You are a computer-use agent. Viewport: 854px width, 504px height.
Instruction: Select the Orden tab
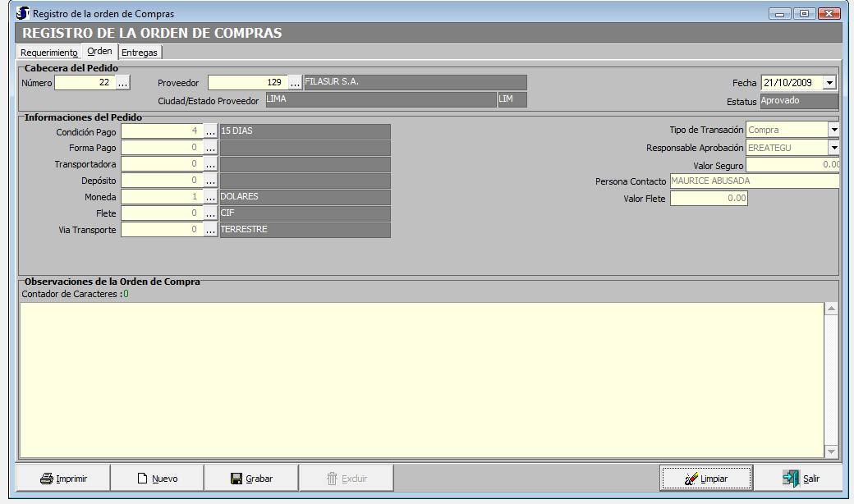point(99,52)
